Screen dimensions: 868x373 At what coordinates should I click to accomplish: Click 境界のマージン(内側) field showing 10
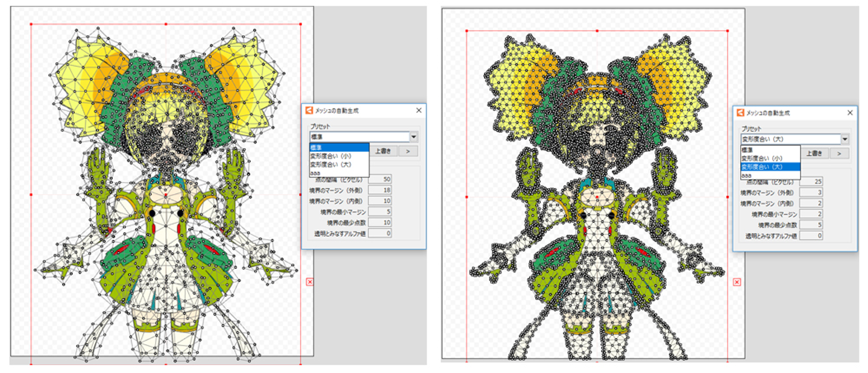tap(380, 201)
